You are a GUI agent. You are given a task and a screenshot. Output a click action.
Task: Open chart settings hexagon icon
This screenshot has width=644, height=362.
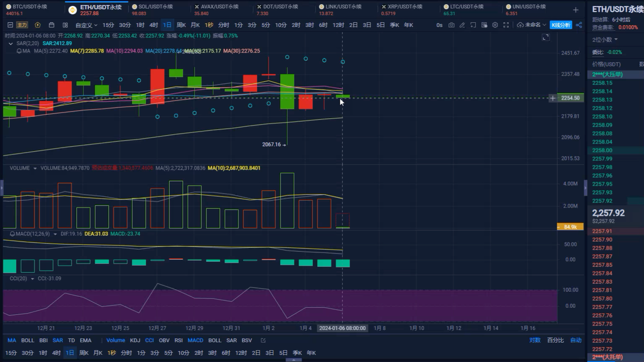pyautogui.click(x=495, y=25)
